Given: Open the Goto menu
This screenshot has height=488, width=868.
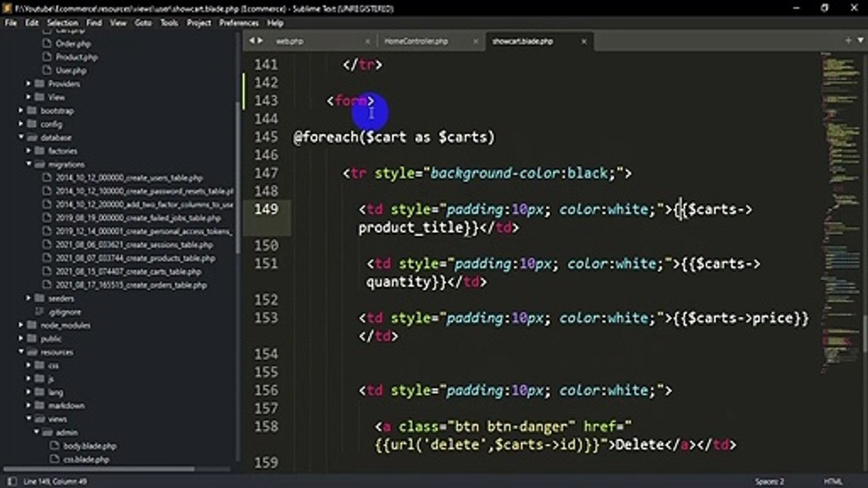Looking at the screenshot, I should pyautogui.click(x=143, y=23).
